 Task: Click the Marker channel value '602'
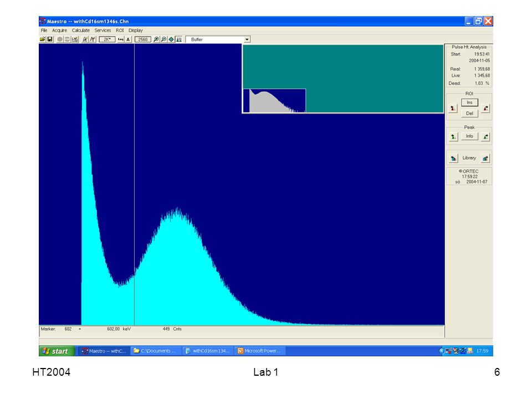pyautogui.click(x=68, y=329)
